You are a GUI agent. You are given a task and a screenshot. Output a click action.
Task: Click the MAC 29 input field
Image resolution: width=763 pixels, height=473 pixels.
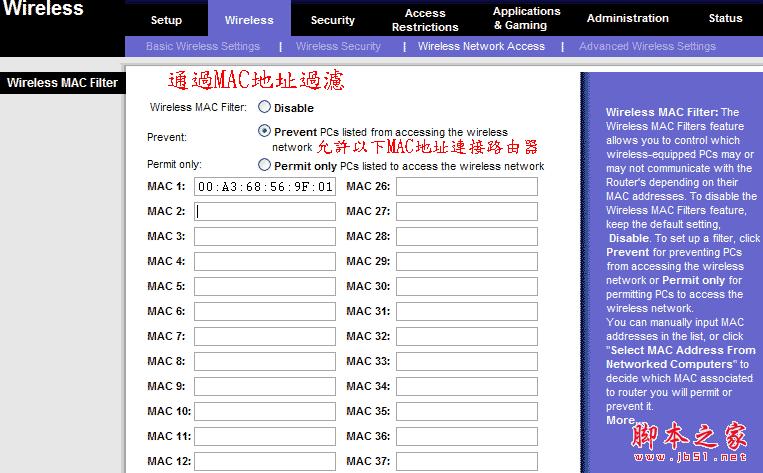click(x=467, y=261)
